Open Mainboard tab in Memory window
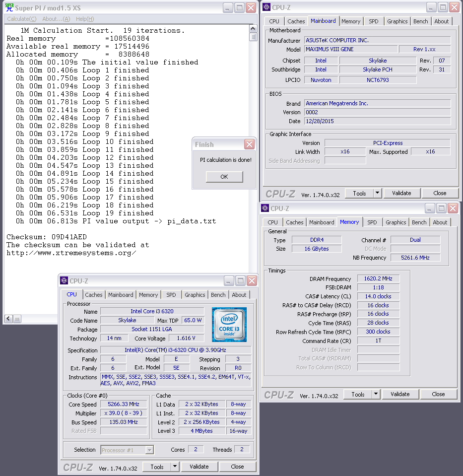The width and height of the screenshot is (463, 476). point(322,222)
